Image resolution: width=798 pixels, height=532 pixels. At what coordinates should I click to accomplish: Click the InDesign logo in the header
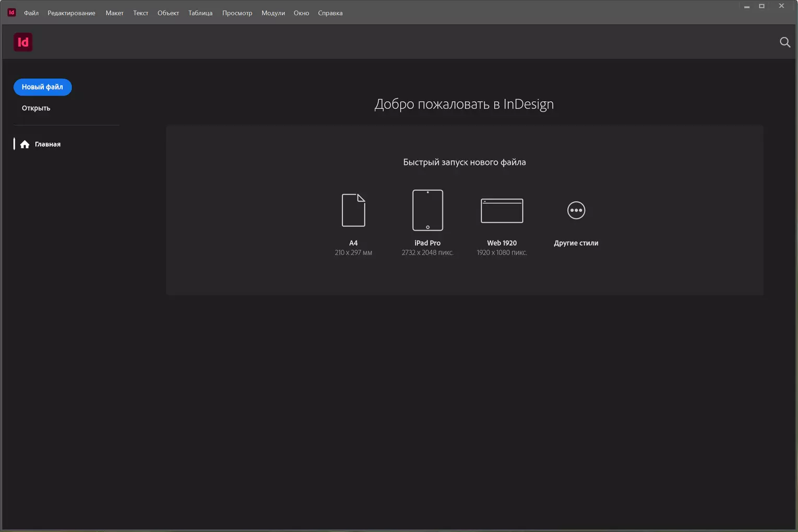(23, 42)
